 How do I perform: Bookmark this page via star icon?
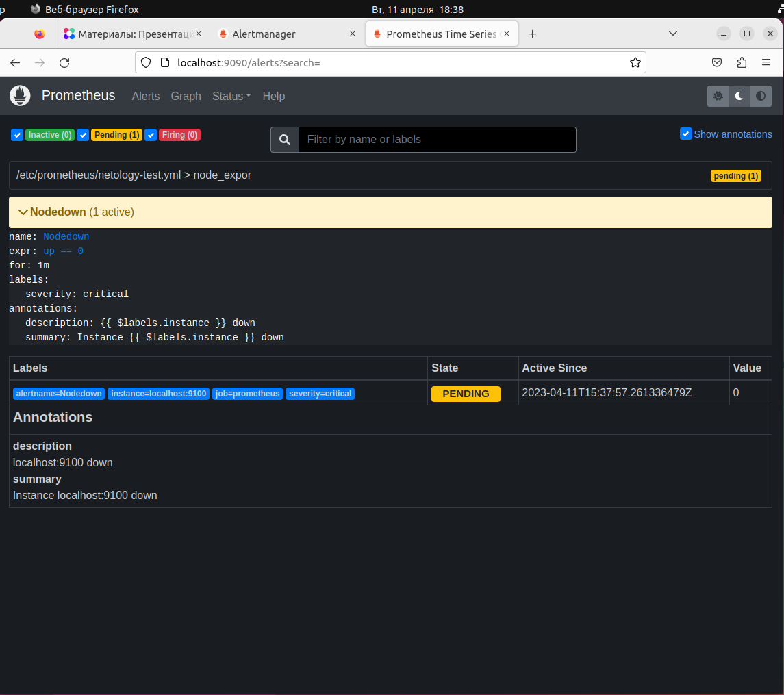[635, 62]
